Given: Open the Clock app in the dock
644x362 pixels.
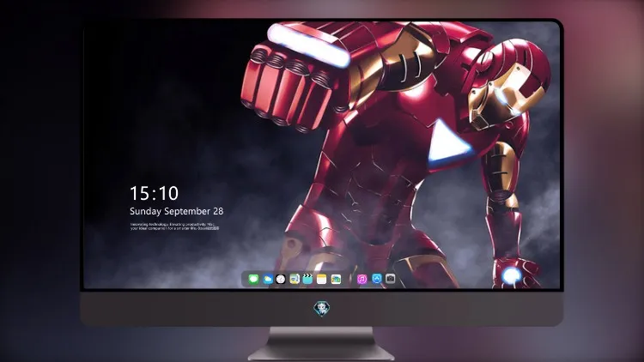Looking at the screenshot, I should [281, 279].
